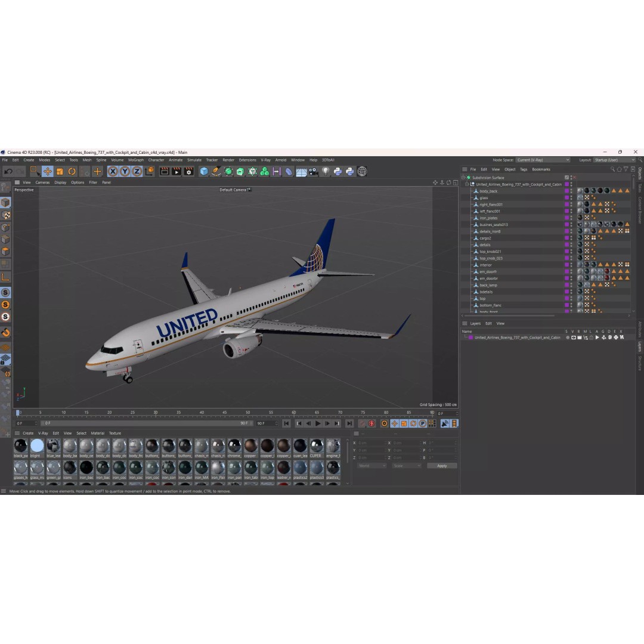Open the Tags menu in Objects panel
The height and width of the screenshot is (644, 644).
coord(524,169)
